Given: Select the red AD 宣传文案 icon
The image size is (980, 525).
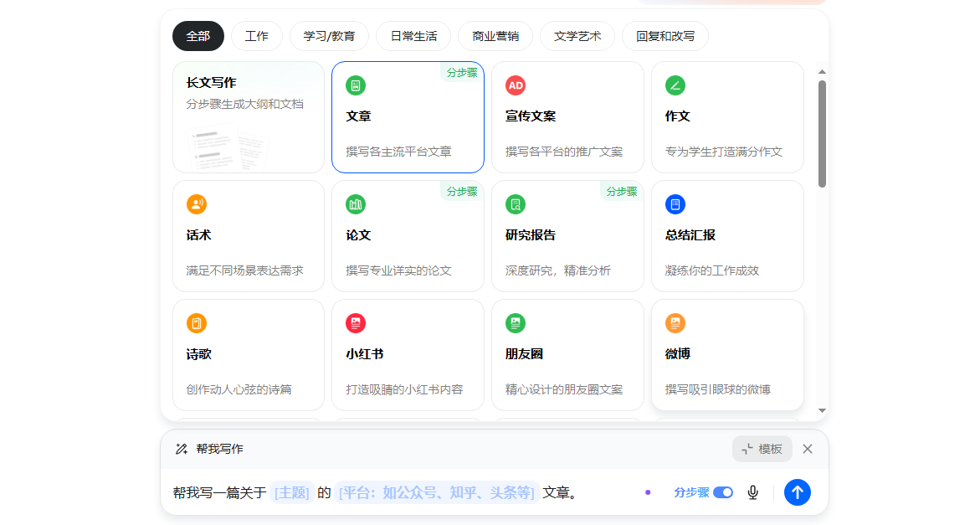Looking at the screenshot, I should pyautogui.click(x=516, y=85).
